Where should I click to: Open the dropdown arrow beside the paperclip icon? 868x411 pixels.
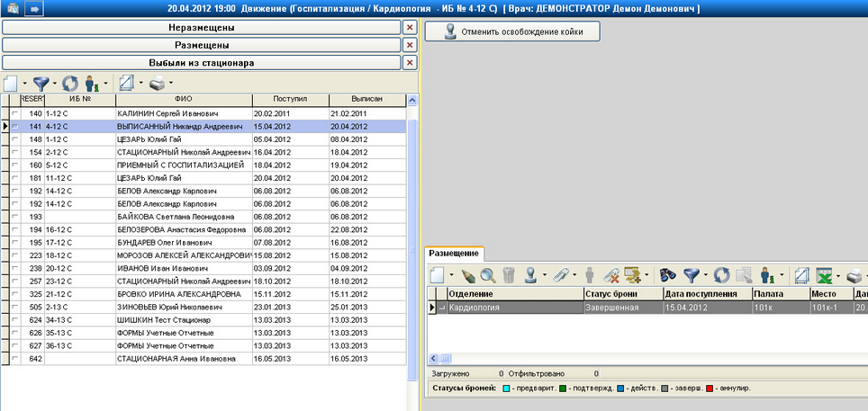(x=574, y=274)
